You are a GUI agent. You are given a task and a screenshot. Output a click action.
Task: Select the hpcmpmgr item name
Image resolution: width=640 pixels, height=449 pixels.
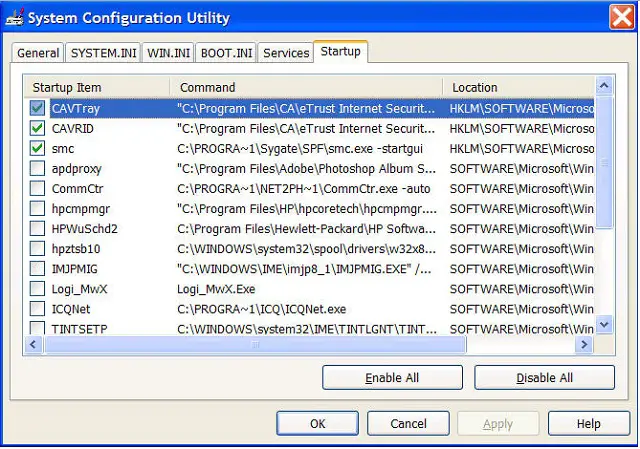click(x=81, y=209)
